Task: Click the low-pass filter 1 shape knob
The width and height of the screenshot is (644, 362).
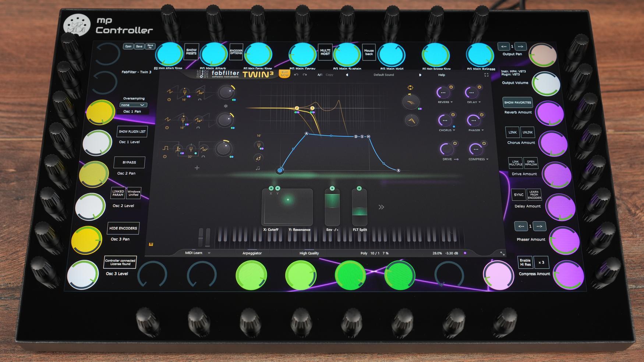Action: (411, 102)
